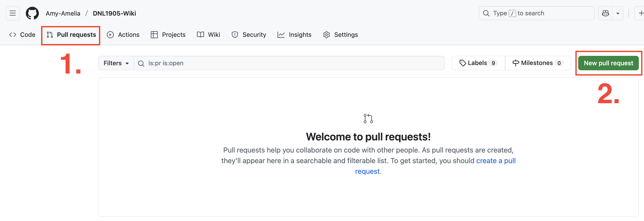View the Insights tab
Screen dimensions: 644x221
click(x=294, y=35)
